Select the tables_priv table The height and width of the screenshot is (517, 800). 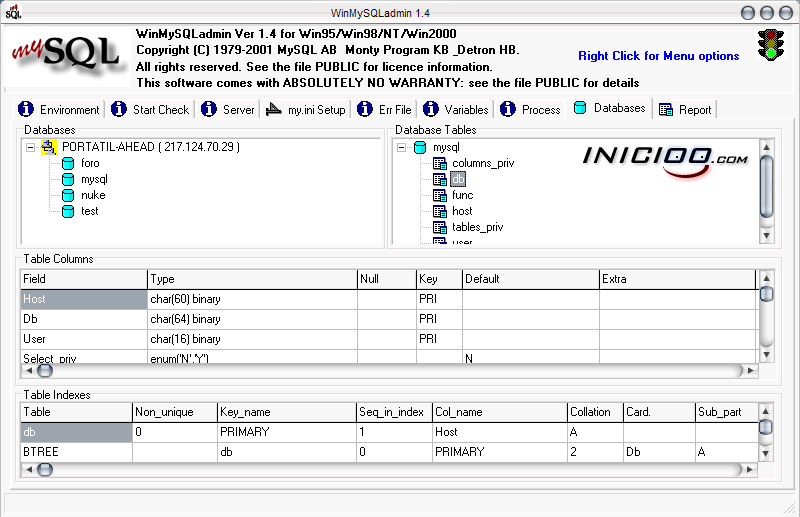click(x=477, y=227)
